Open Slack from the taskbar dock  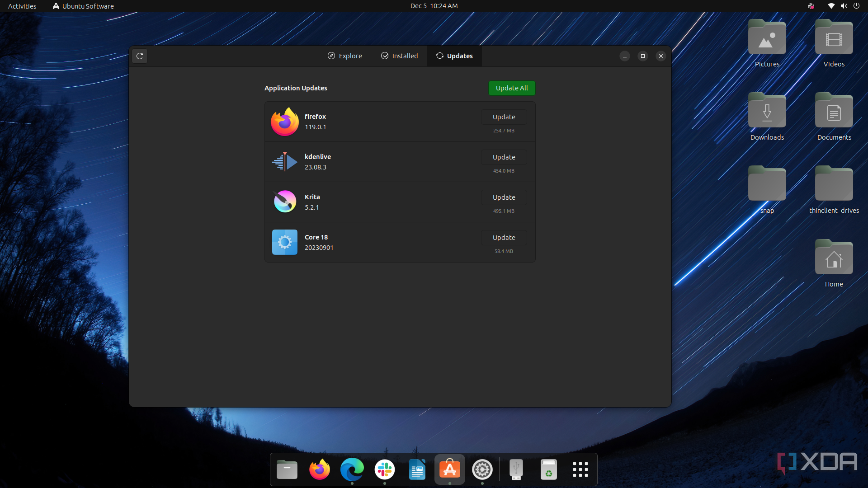385,470
